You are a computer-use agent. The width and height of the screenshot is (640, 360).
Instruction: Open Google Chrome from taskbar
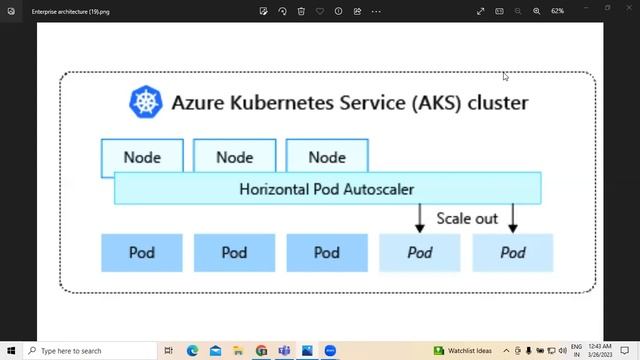click(x=261, y=351)
